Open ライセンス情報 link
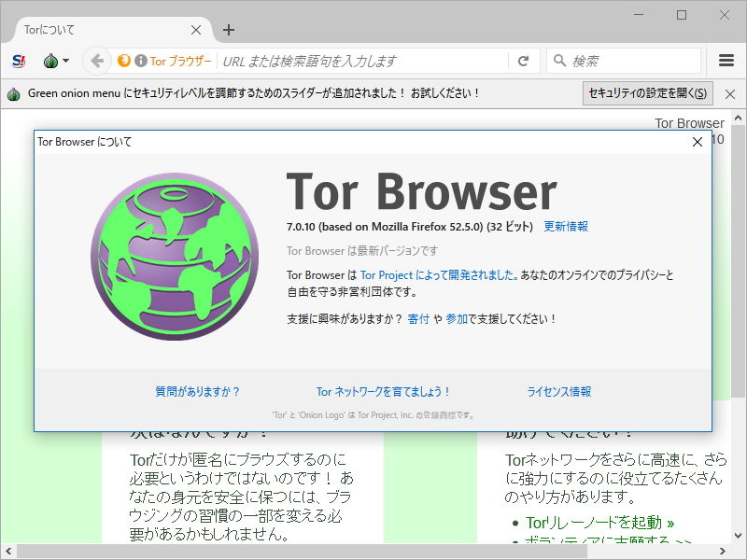The height and width of the screenshot is (560, 747). 558,392
